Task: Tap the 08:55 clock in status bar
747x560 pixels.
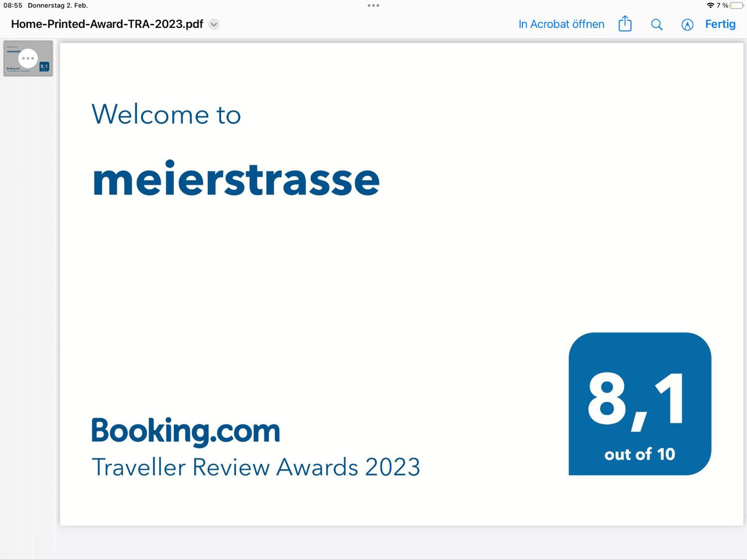Action: coord(13,5)
